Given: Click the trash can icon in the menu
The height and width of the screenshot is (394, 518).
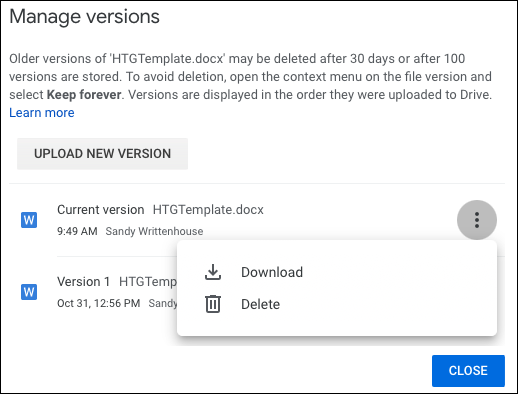Looking at the screenshot, I should 213,304.
